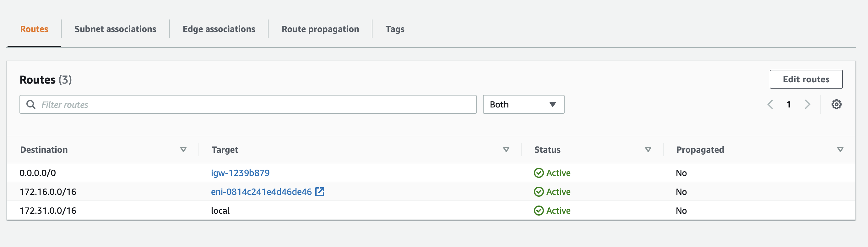This screenshot has width=868, height=247.
Task: Click the external link icon beside eni-0814c241e4d46de46
Action: coord(319,192)
